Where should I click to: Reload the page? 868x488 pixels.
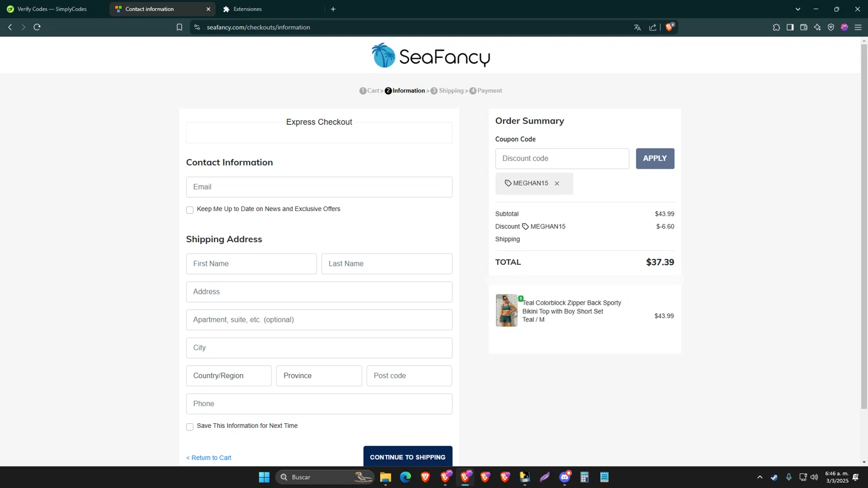[x=37, y=27]
